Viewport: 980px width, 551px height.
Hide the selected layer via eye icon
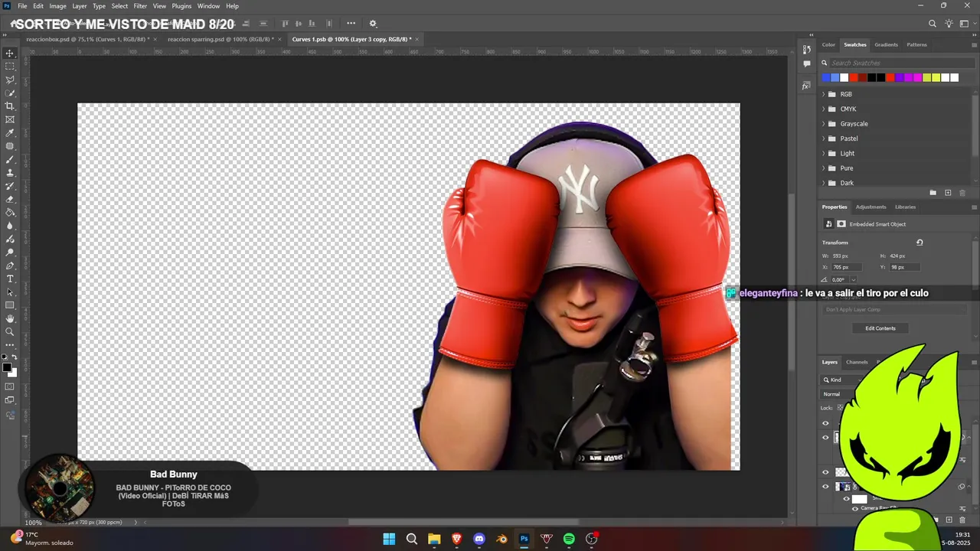coord(825,438)
